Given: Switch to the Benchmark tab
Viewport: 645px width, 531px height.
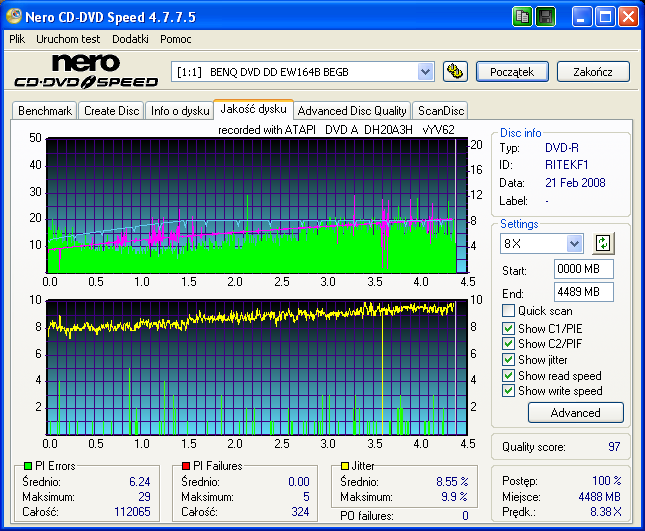Looking at the screenshot, I should click(x=45, y=111).
